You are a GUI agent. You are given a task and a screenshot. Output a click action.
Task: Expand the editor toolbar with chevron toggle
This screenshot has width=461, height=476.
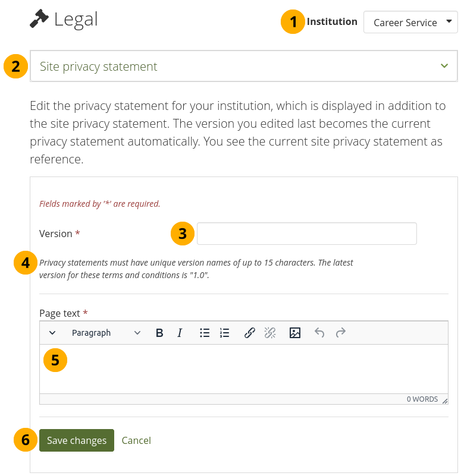coord(52,333)
